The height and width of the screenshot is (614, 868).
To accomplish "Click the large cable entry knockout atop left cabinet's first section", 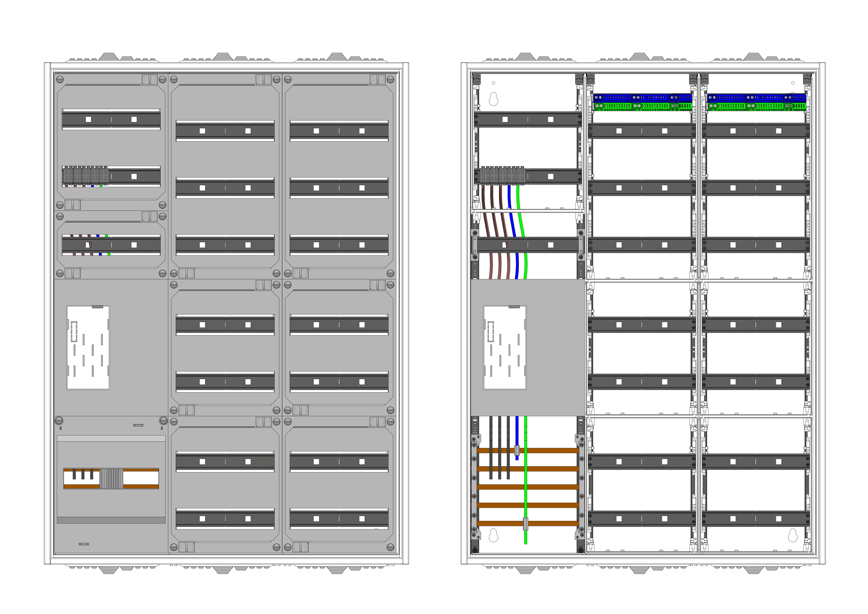I will point(109,57).
